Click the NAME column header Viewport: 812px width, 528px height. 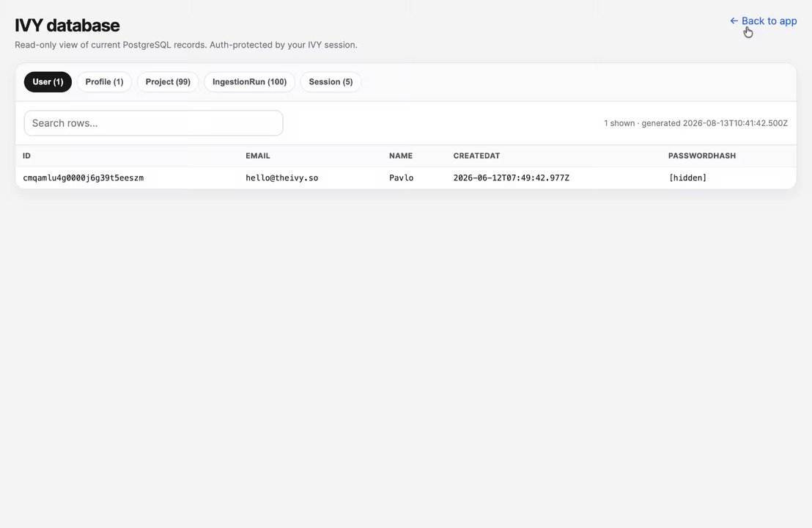401,155
